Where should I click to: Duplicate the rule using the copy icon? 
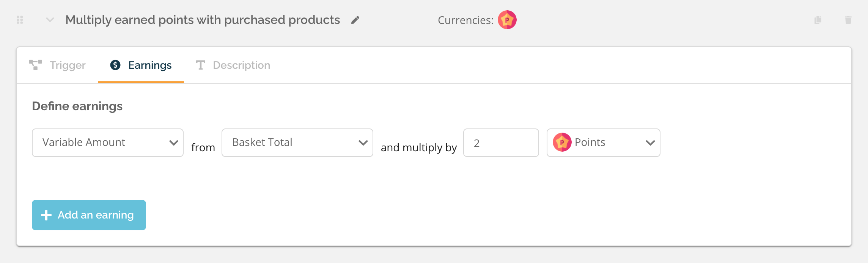point(818,20)
